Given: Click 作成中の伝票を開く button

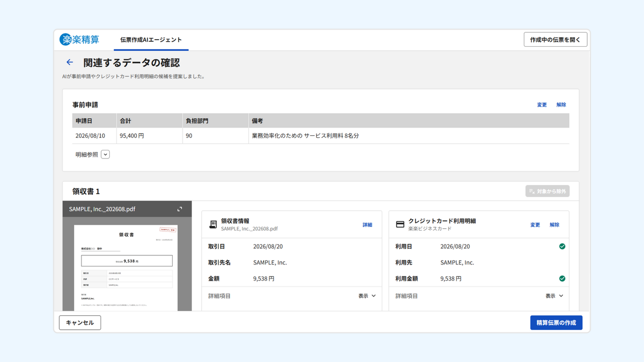Looking at the screenshot, I should tap(555, 40).
